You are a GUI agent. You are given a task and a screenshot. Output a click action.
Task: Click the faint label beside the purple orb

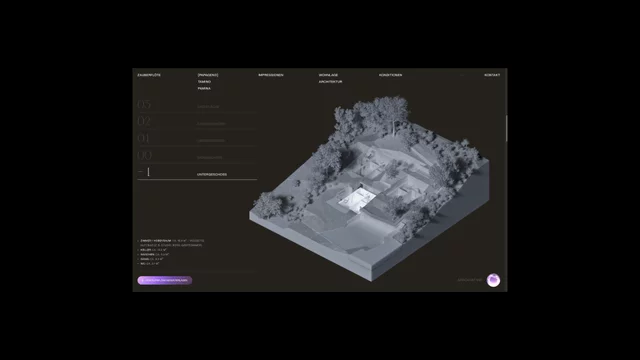469,280
